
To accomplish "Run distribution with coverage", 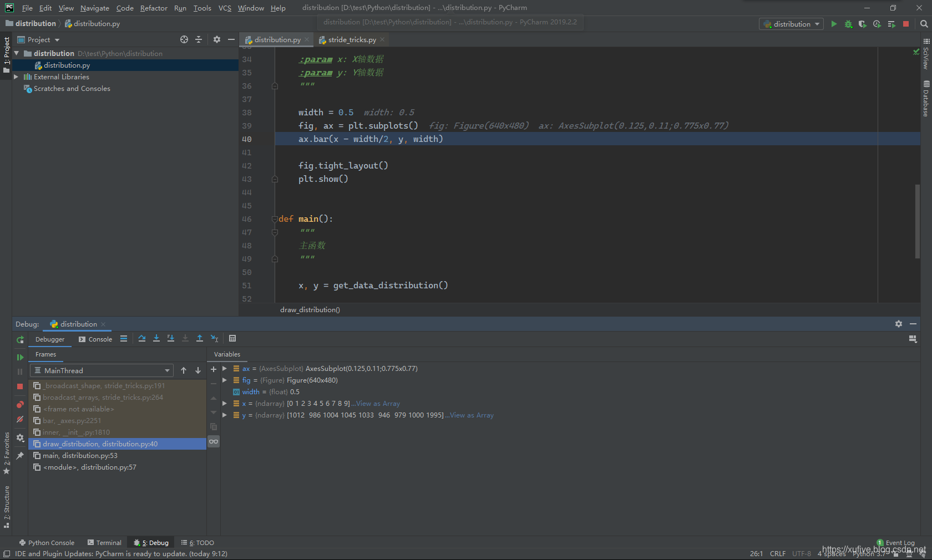I will coord(863,24).
